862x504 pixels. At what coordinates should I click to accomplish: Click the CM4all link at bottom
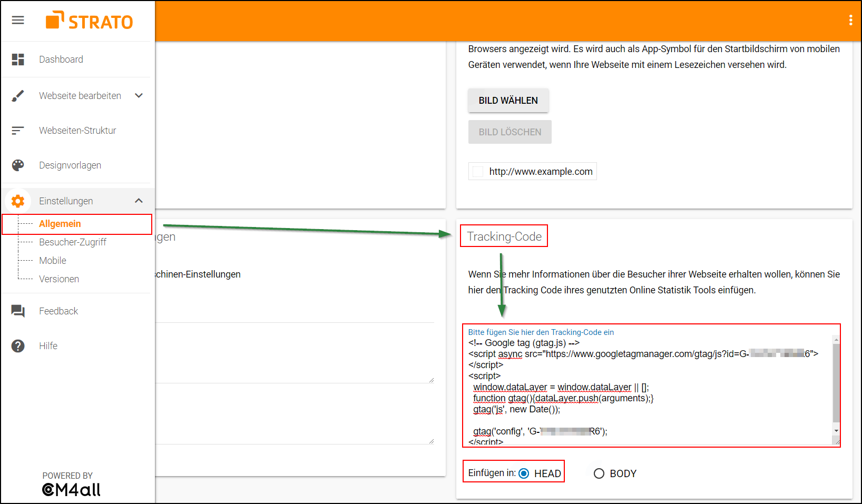[x=71, y=489]
